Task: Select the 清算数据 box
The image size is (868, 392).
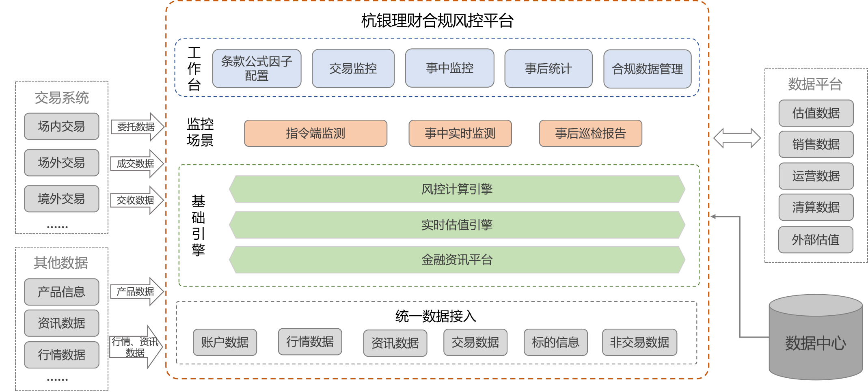Action: point(816,207)
